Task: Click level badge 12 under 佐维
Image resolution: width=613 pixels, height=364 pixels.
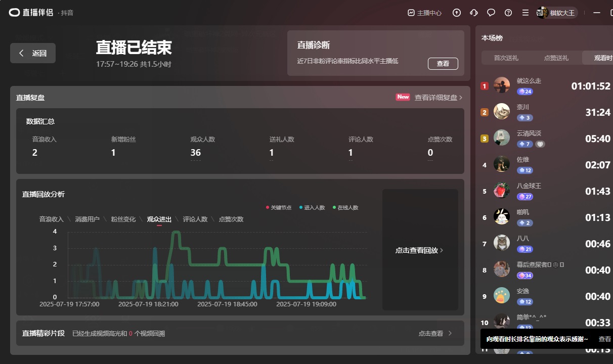Action: 524,170
